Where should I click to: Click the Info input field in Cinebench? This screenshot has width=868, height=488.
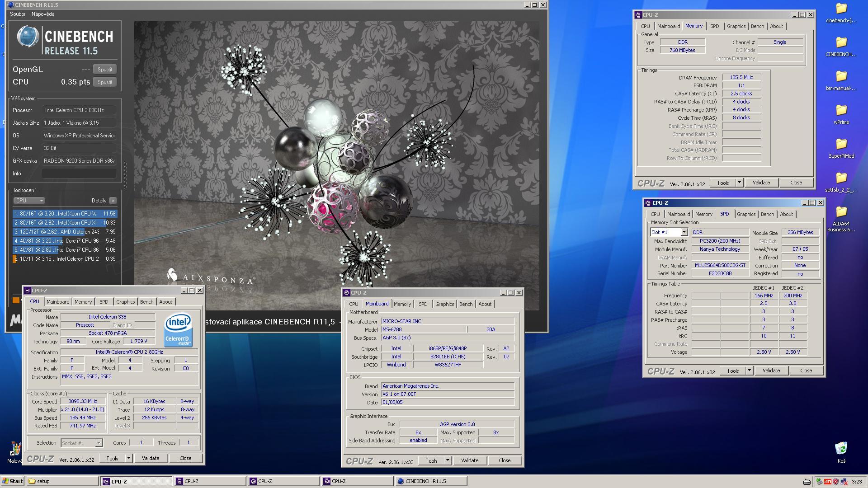pos(79,174)
